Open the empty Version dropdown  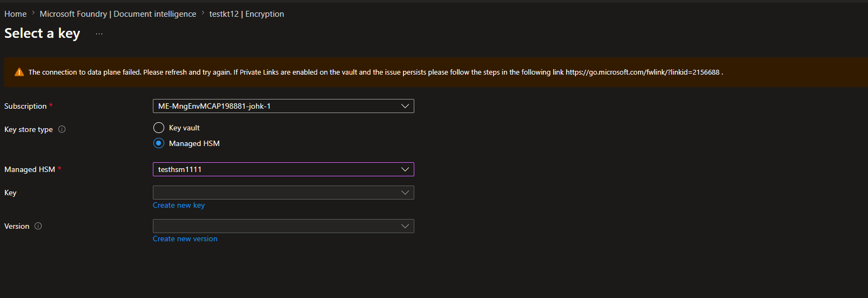pyautogui.click(x=283, y=226)
